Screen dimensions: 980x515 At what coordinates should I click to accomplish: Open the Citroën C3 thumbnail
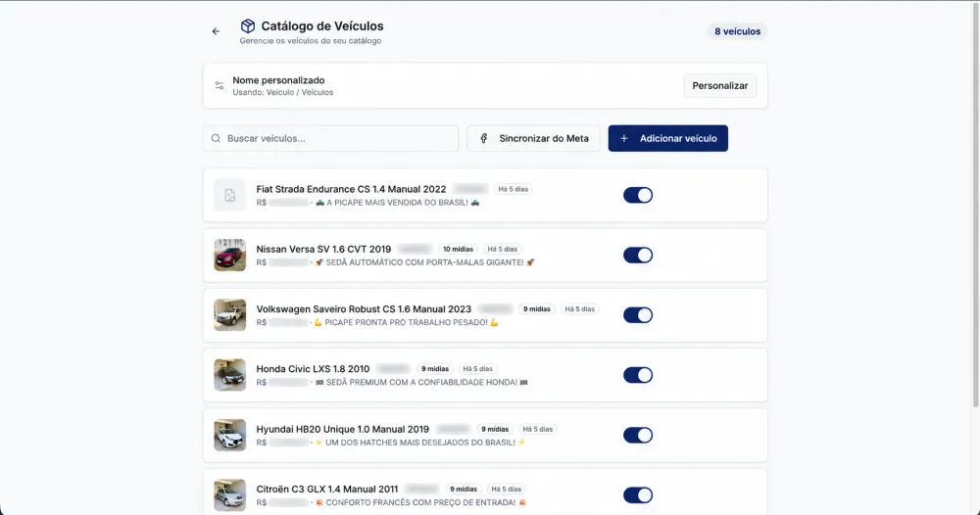[230, 495]
